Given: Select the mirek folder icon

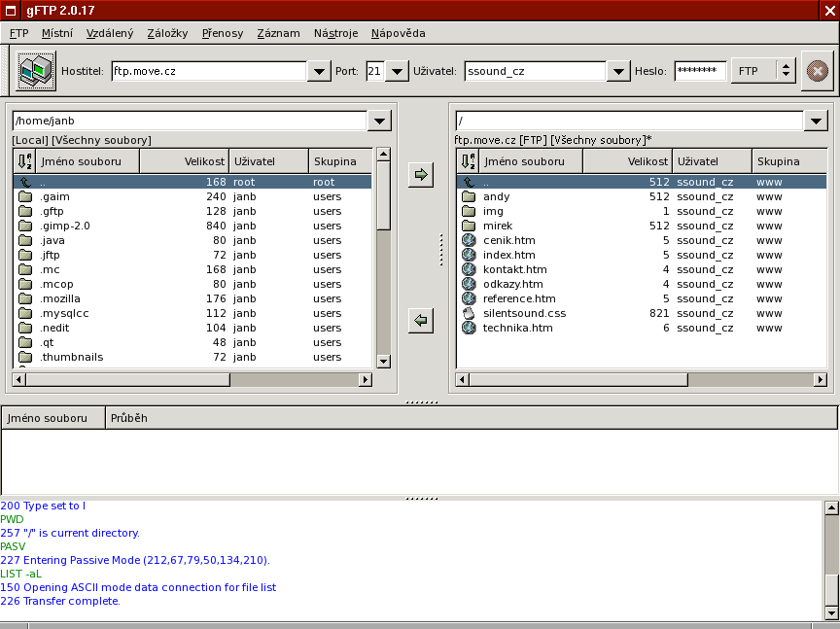Looking at the screenshot, I should pyautogui.click(x=469, y=226).
